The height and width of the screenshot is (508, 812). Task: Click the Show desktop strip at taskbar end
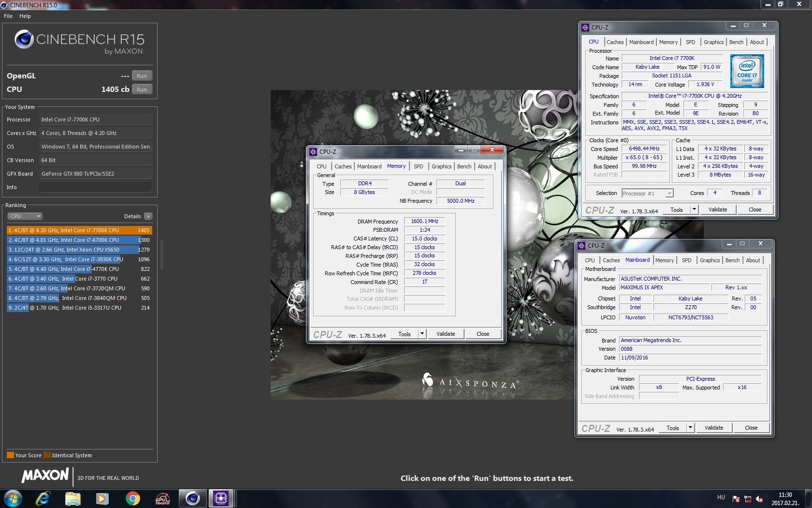(x=808, y=498)
